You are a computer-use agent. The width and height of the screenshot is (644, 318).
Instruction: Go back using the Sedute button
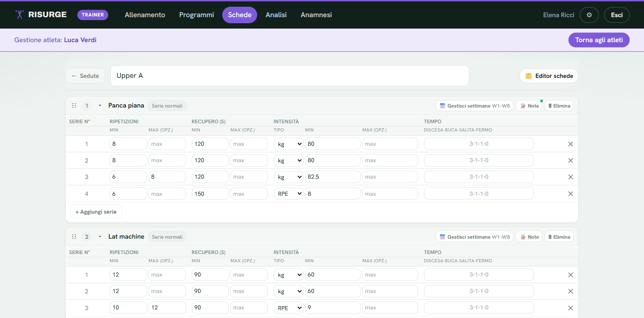click(x=85, y=76)
